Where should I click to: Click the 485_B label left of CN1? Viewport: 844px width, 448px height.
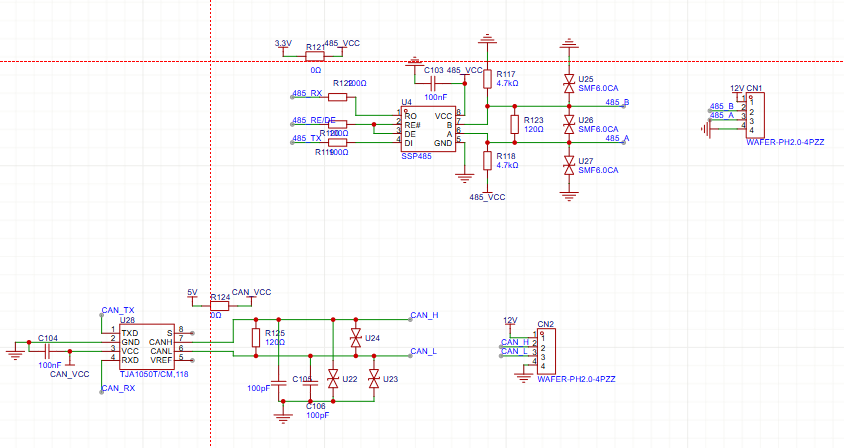tap(722, 106)
